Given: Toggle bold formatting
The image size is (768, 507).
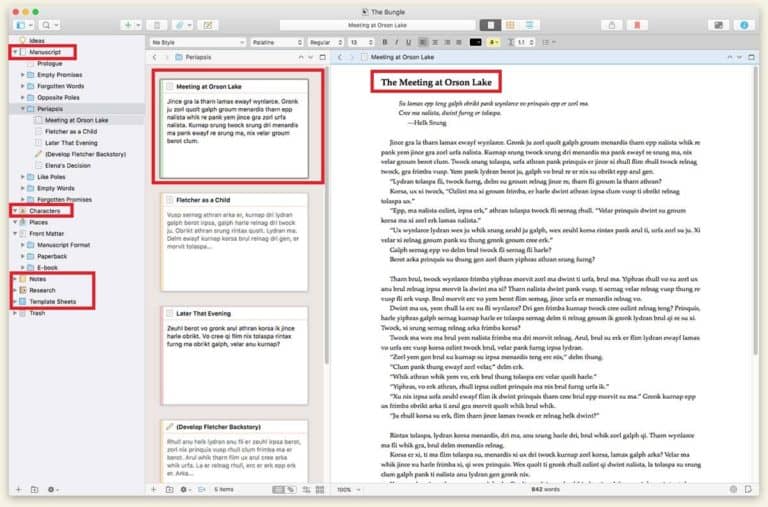Looking at the screenshot, I should click(x=385, y=43).
